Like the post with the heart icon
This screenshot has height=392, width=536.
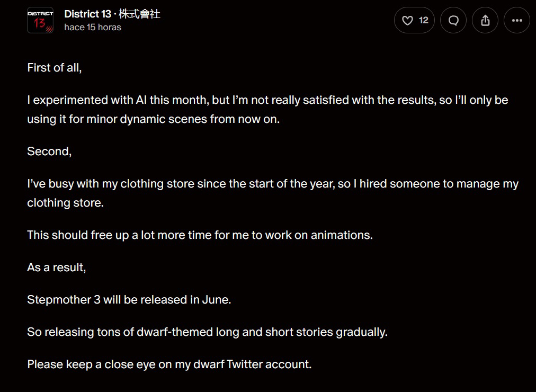pos(407,21)
